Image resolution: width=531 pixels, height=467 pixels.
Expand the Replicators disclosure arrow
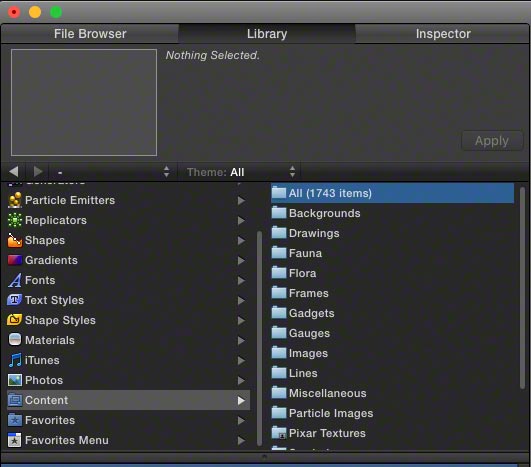pyautogui.click(x=241, y=220)
